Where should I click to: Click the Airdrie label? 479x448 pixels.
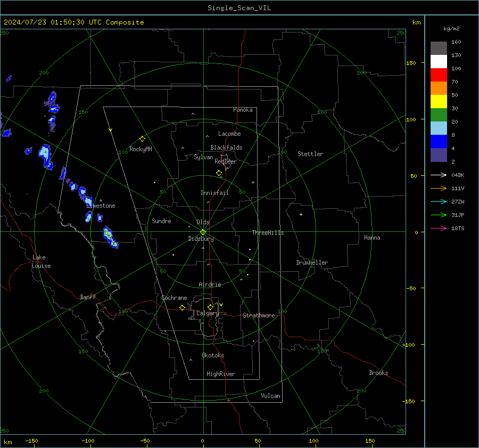(x=210, y=284)
